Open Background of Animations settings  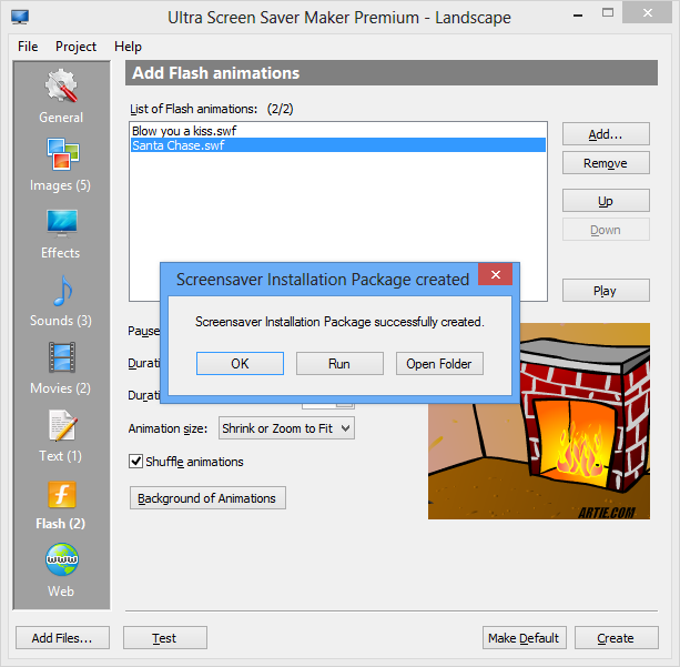208,498
